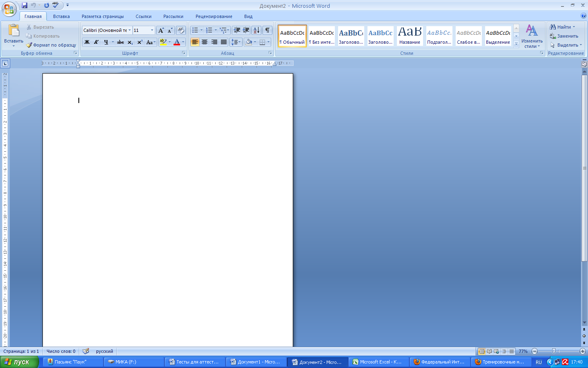Viewport: 588px width, 368px height.
Task: Apply Заголовок 1 style thumbnail
Action: 351,36
